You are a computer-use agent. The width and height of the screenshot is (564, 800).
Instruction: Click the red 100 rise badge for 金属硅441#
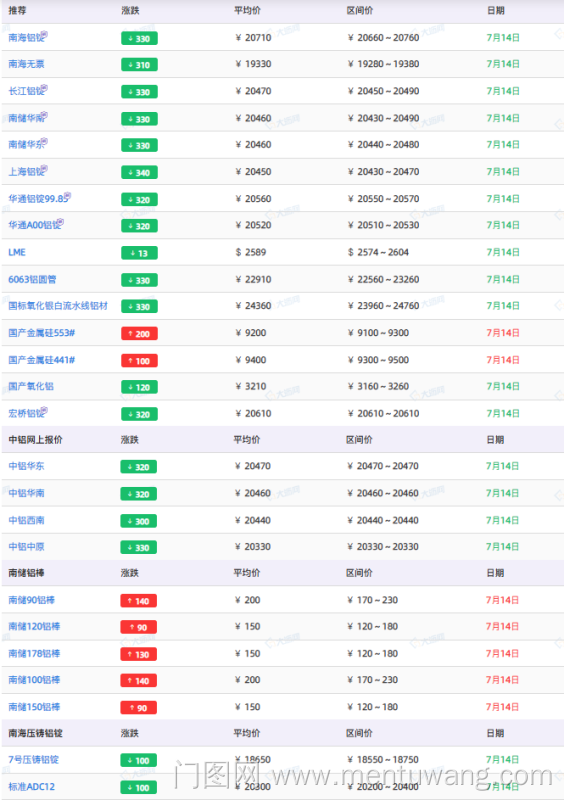click(139, 361)
